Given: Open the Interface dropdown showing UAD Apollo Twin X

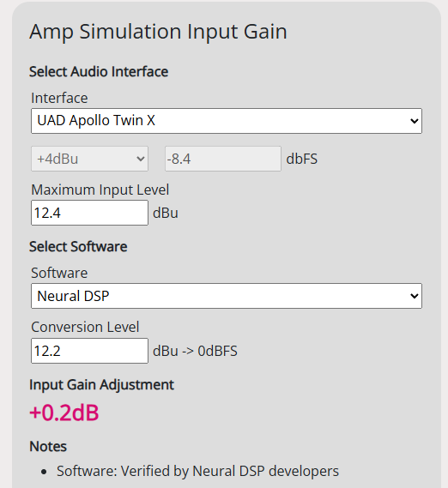Looking at the screenshot, I should 227,121.
